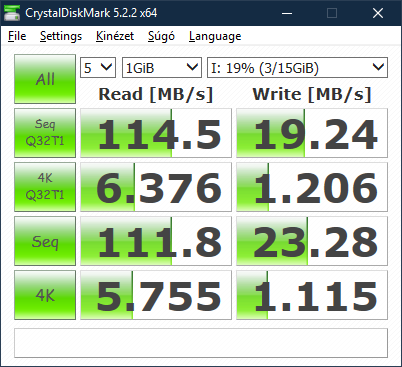The width and height of the screenshot is (402, 367).
Task: Open the Kinézet menu
Action: (115, 36)
